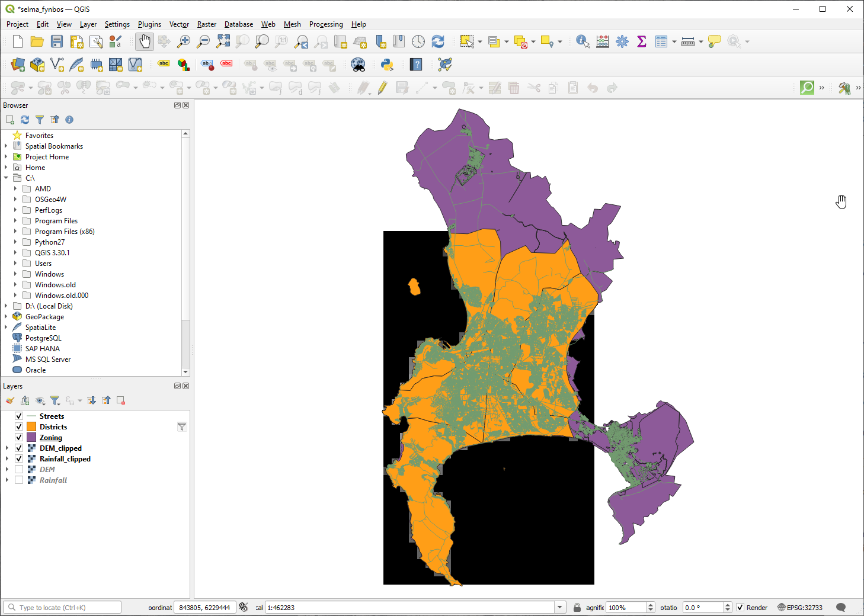864x616 pixels.
Task: Click the orange Districts layer swatch
Action: click(31, 427)
